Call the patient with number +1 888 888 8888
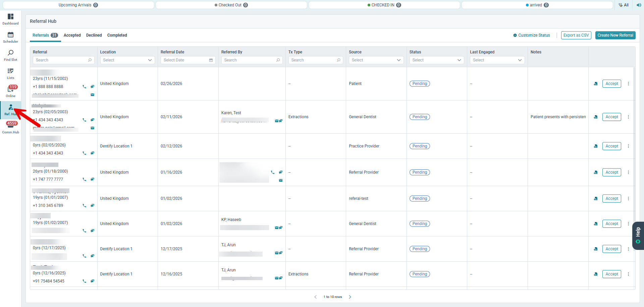Viewport: 644px width, 307px height. pos(84,87)
